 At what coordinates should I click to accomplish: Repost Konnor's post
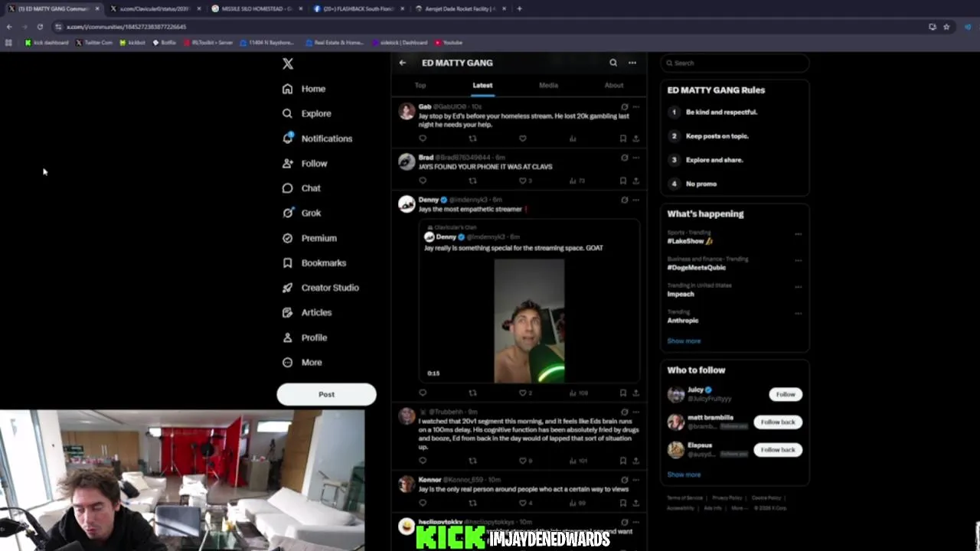tap(472, 503)
